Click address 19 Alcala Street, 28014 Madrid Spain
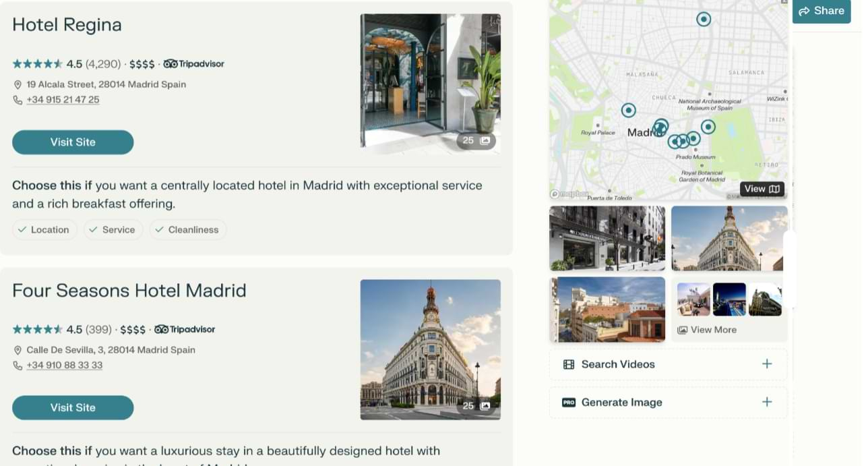 [106, 85]
